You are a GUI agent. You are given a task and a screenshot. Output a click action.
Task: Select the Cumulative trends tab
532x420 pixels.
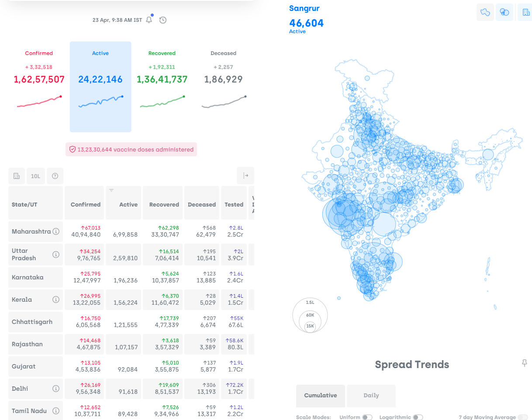tap(320, 396)
